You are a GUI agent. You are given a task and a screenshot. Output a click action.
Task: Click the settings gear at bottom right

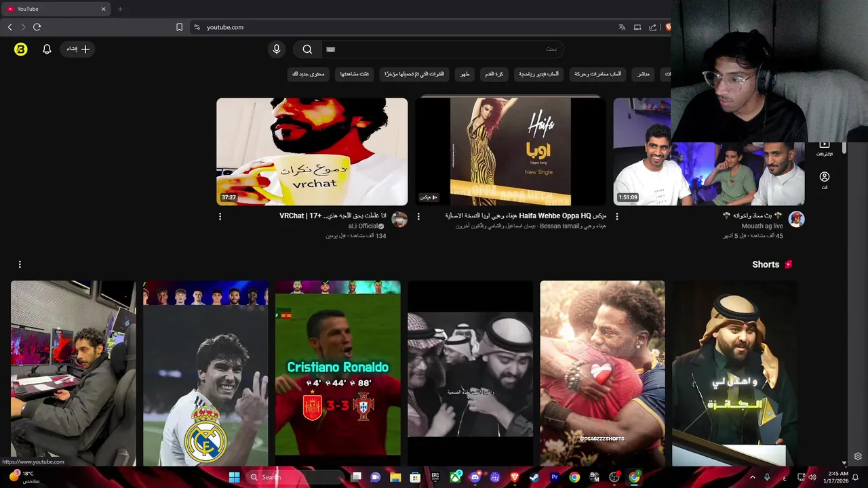pyautogui.click(x=858, y=457)
